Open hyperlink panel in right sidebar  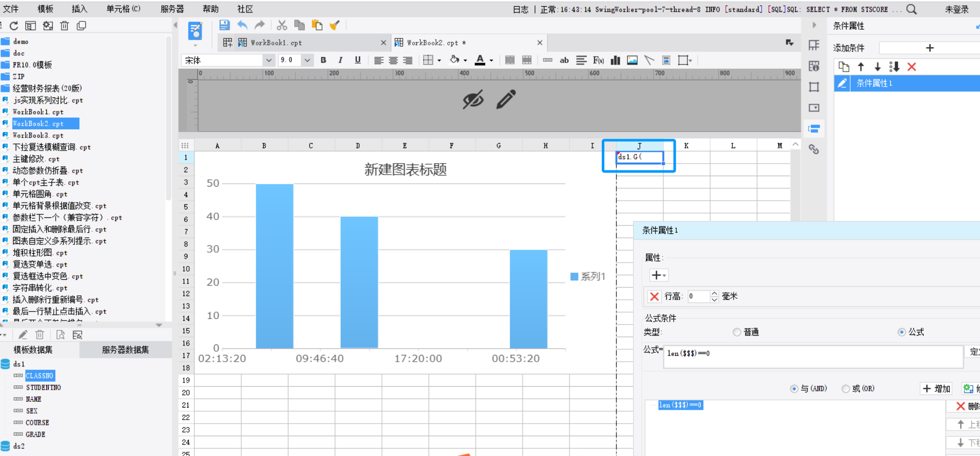point(814,150)
